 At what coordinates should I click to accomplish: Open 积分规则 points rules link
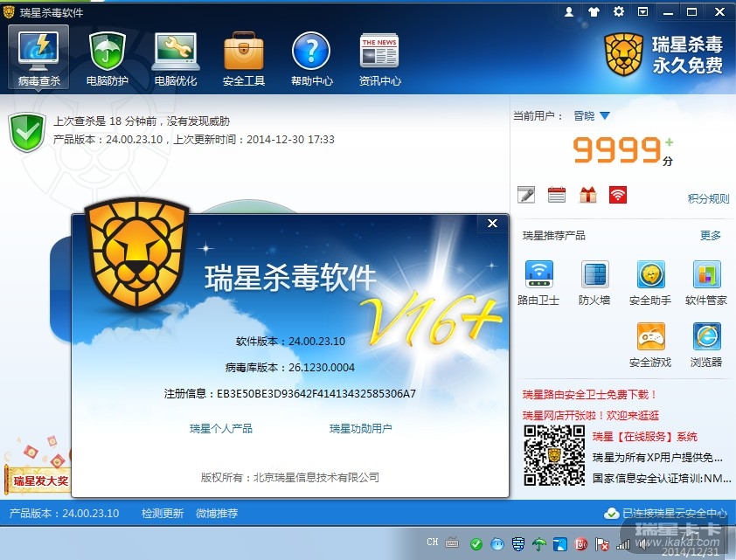click(708, 199)
